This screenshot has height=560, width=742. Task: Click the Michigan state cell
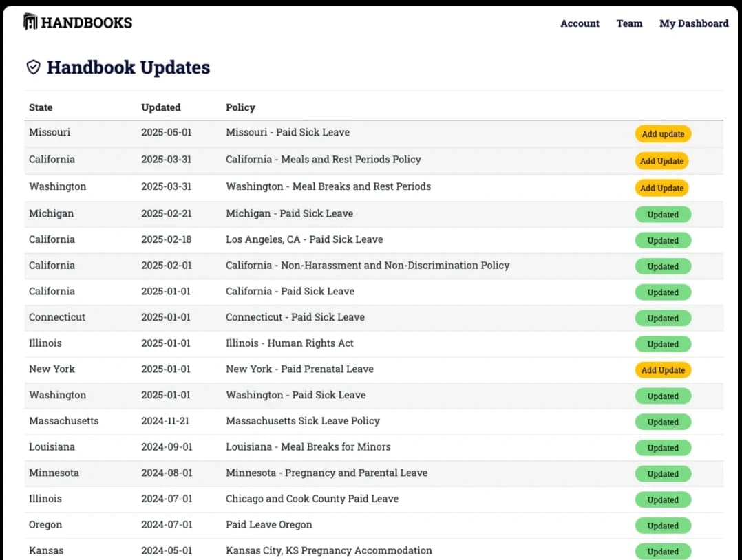pos(51,213)
